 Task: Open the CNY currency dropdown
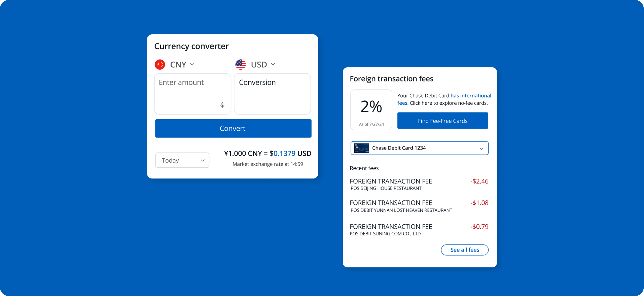point(183,64)
